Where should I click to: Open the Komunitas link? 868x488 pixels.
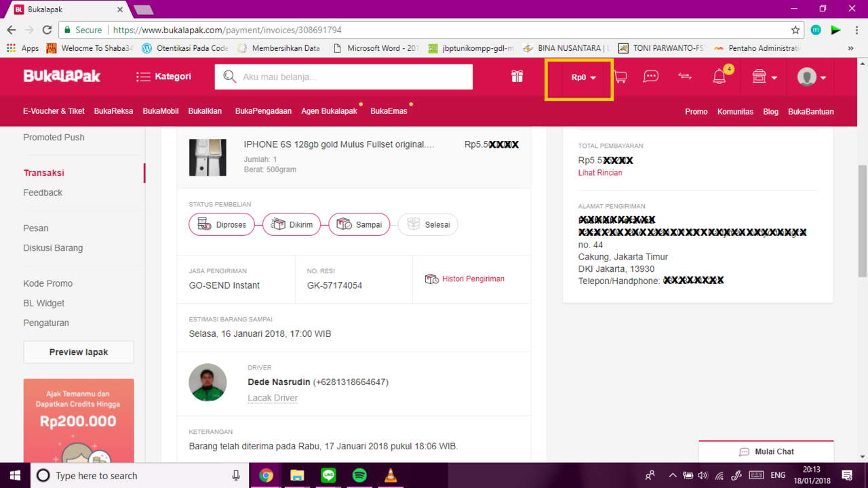[x=735, y=112]
